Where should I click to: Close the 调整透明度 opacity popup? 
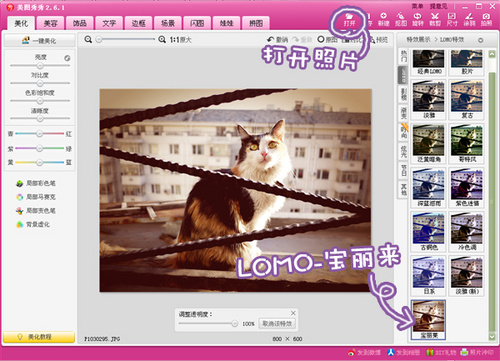point(293,313)
